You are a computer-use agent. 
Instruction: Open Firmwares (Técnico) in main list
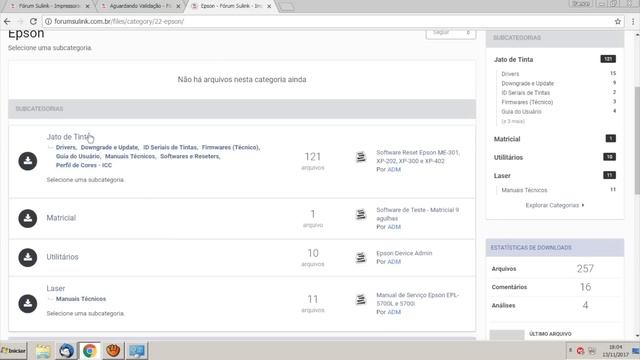coord(231,147)
